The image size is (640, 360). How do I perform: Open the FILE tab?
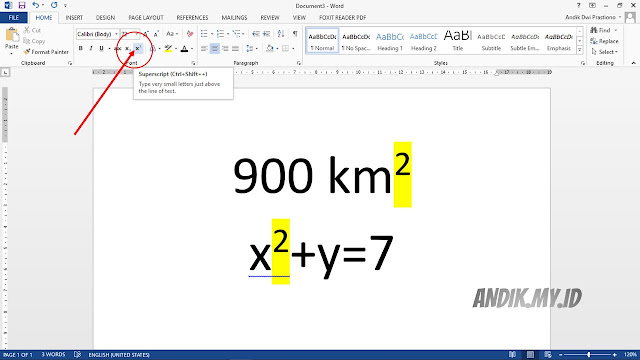[x=13, y=18]
